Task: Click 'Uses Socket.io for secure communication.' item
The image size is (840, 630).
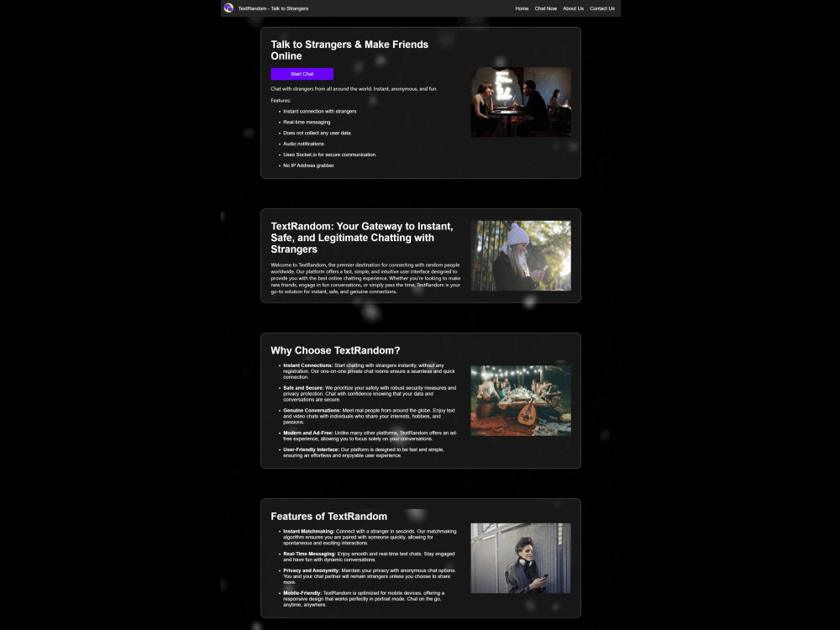Action: (329, 155)
